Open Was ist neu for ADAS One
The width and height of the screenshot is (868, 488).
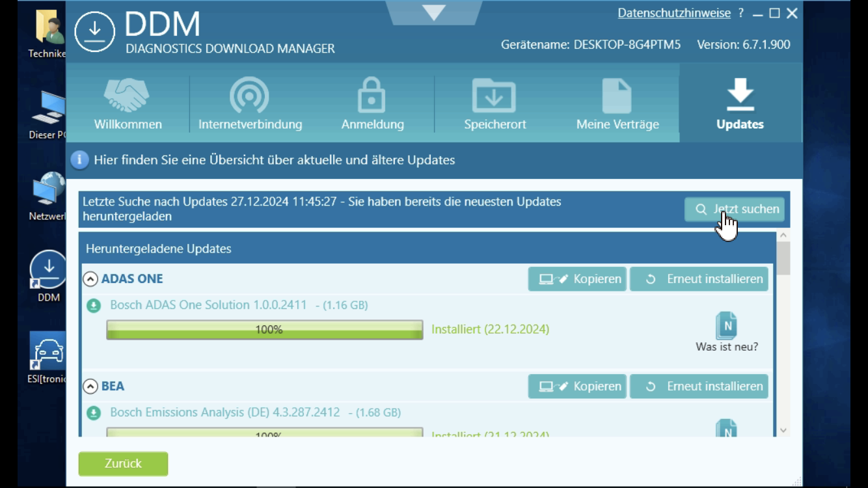click(x=727, y=332)
